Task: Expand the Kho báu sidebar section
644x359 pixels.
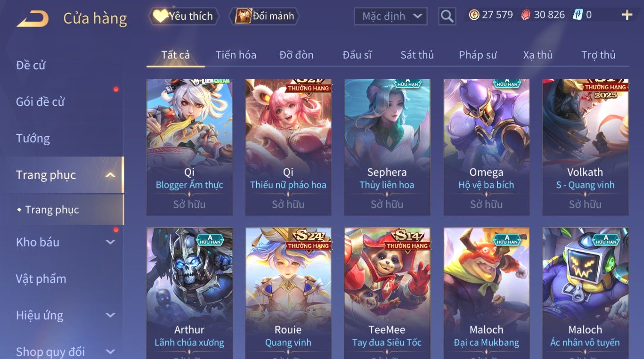Action: [x=110, y=242]
